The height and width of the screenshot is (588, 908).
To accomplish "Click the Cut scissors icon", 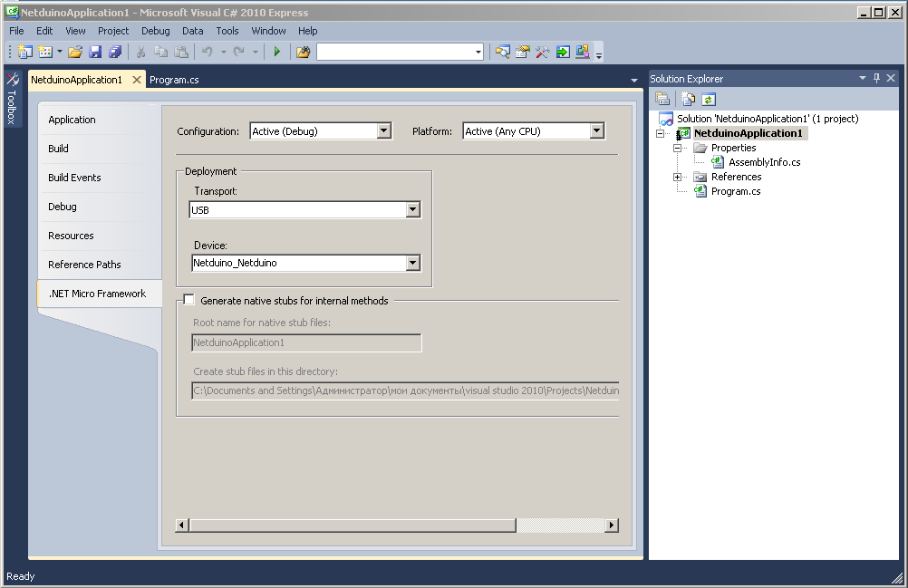I will pos(140,52).
